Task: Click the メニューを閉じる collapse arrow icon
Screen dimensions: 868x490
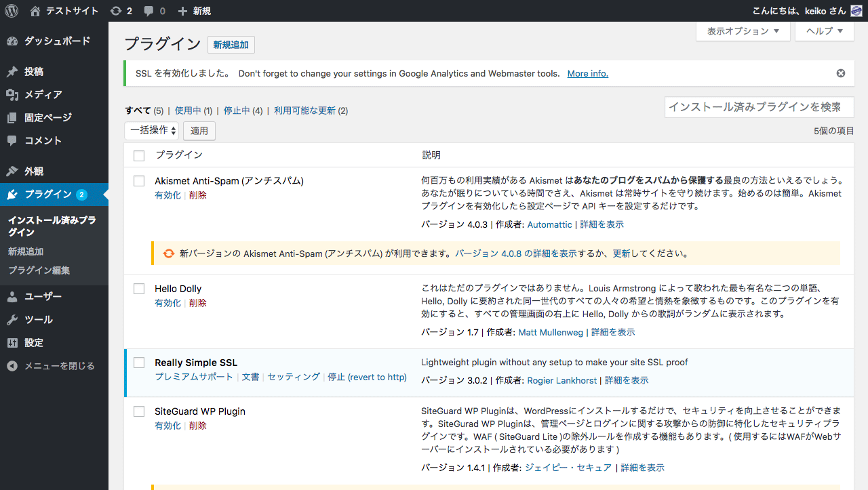Action: click(x=12, y=365)
